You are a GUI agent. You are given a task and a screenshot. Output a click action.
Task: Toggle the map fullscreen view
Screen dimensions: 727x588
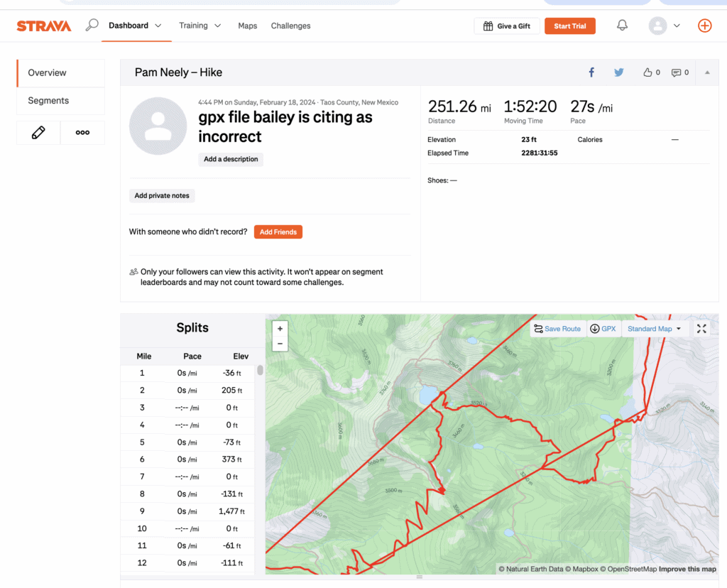(x=701, y=329)
